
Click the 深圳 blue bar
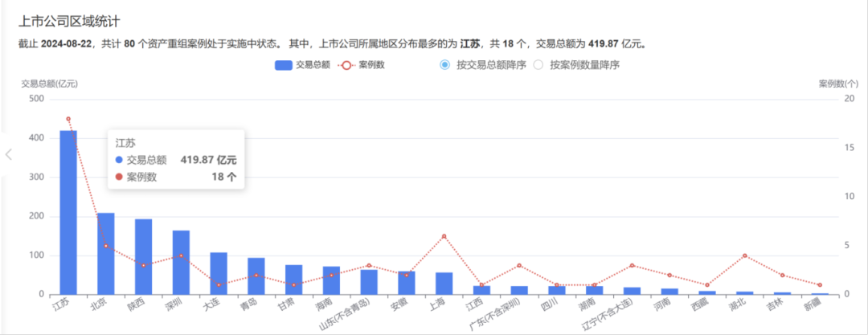coord(181,262)
